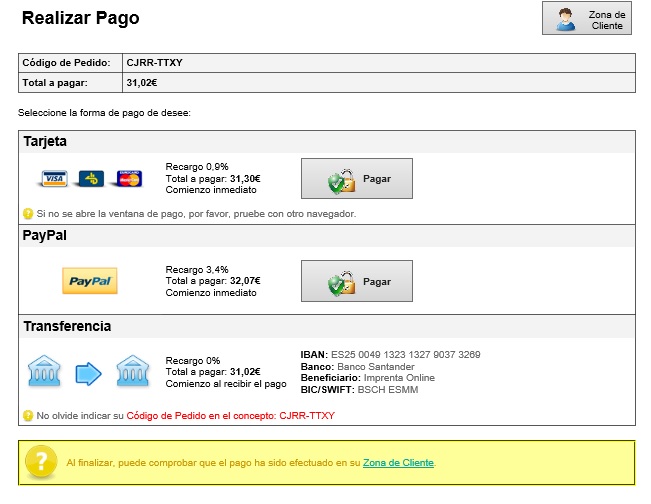Viewport: 651px width, 504px height.
Task: Click the PayPal section heading
Action: click(43, 236)
